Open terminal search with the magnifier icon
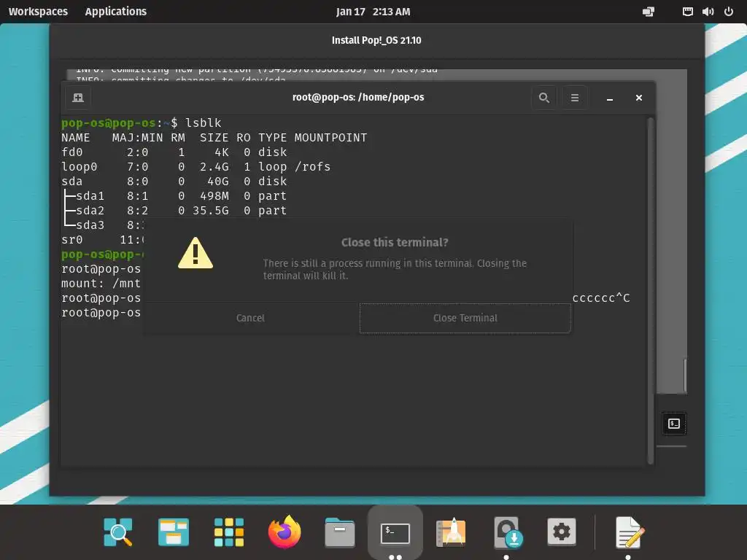Viewport: 747px width, 560px height. (x=543, y=98)
